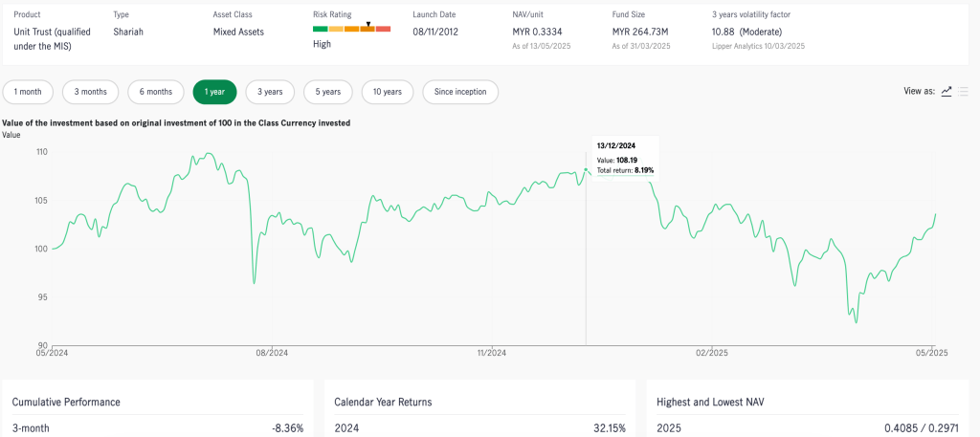
Task: Switch to line chart view icon
Action: tap(947, 92)
